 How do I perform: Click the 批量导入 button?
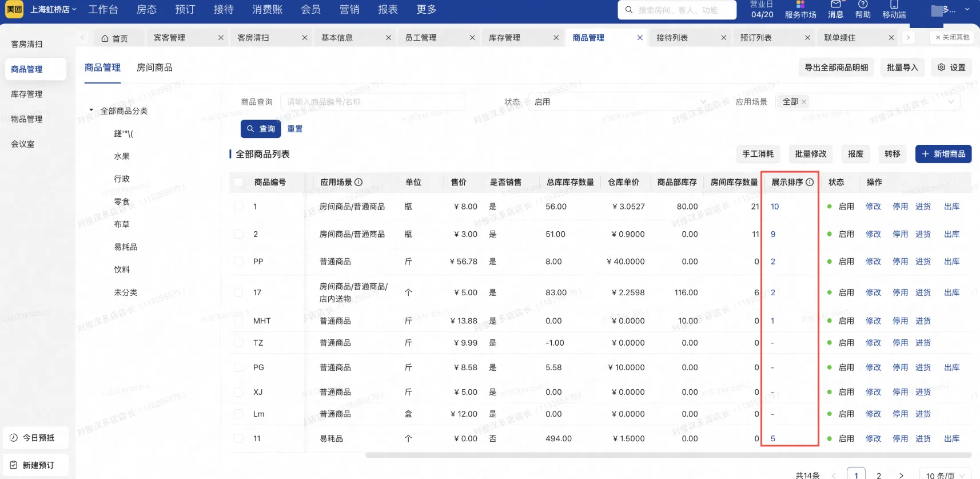point(902,68)
